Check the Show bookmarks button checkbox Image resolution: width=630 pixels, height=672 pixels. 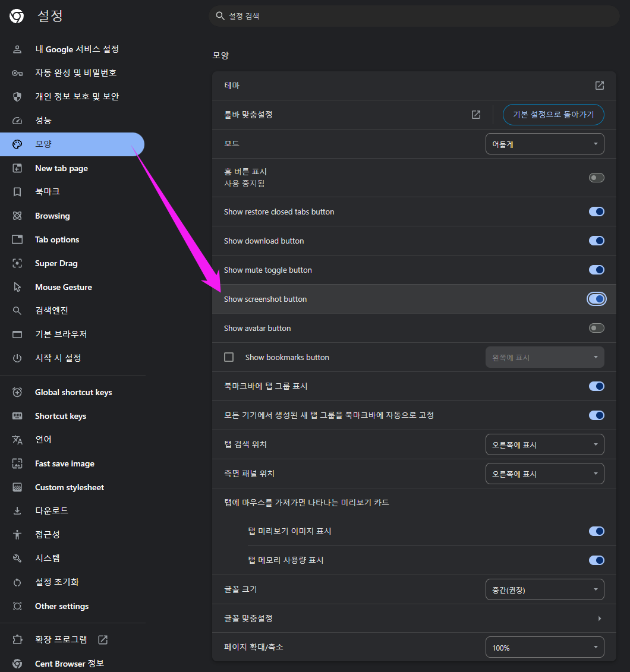(229, 357)
